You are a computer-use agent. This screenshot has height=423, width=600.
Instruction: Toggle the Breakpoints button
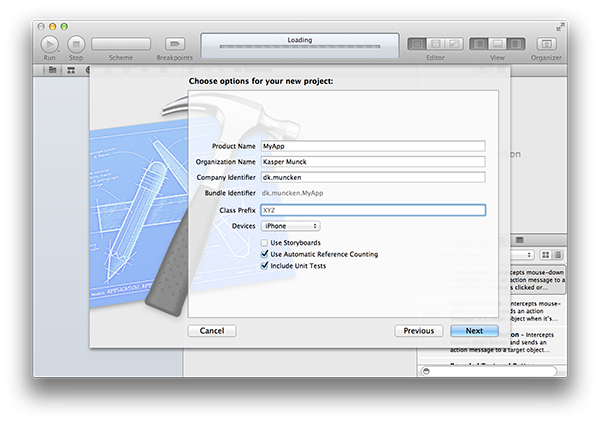tap(175, 44)
